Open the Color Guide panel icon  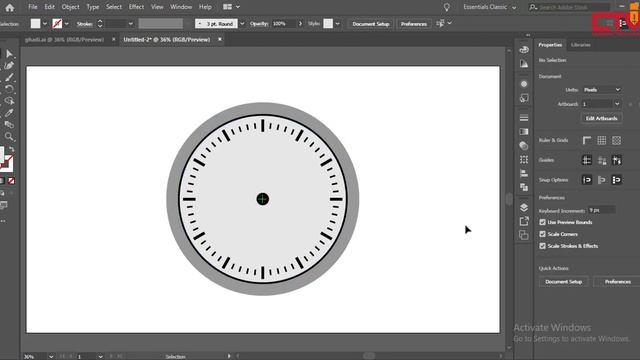click(x=524, y=64)
